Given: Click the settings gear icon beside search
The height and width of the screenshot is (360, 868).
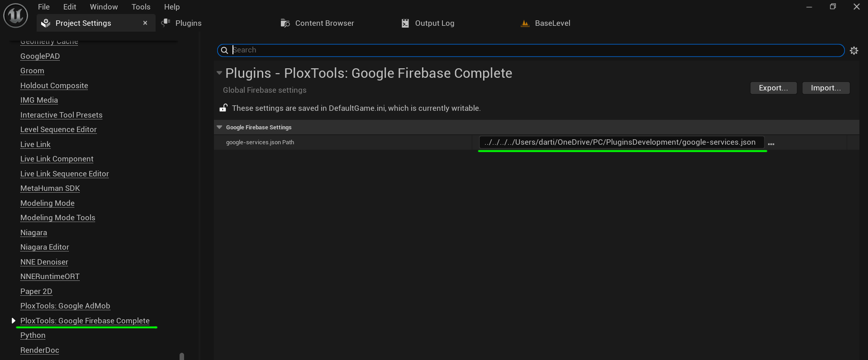Looking at the screenshot, I should point(854,51).
